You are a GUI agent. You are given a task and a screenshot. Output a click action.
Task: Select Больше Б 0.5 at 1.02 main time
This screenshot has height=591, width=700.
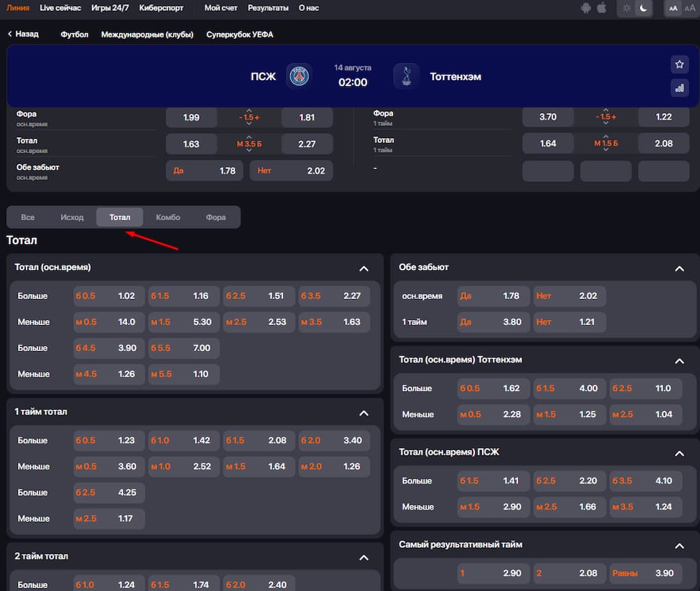point(109,295)
